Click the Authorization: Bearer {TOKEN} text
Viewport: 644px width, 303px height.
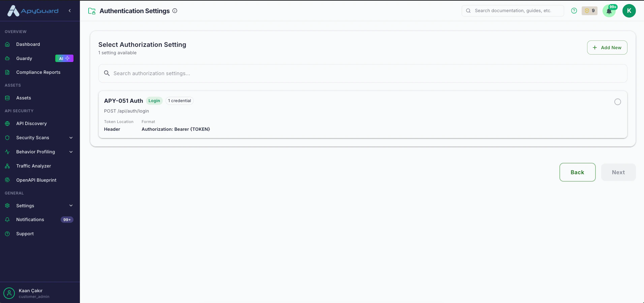pos(176,129)
